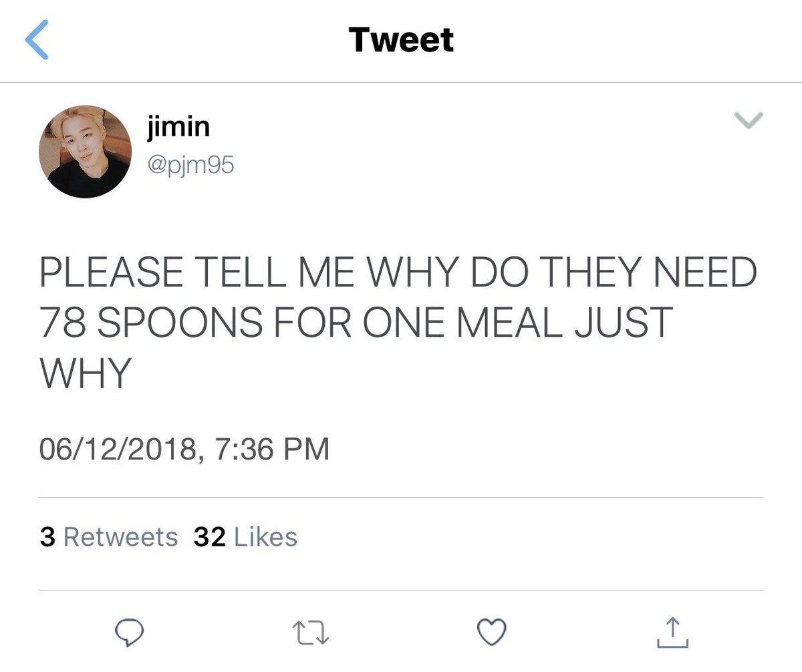Viewport: 802px width, 672px height.
Task: Click the number 32 likes count
Action: pos(210,537)
